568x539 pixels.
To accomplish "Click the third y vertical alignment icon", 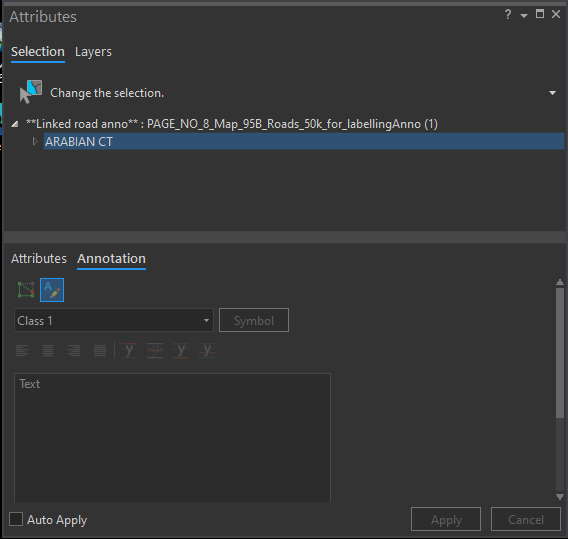I will pyautogui.click(x=181, y=350).
